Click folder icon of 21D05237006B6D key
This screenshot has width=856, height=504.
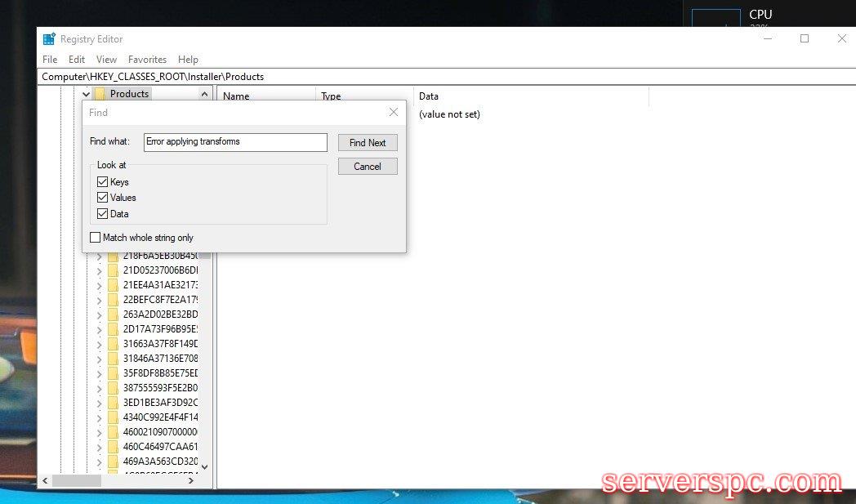click(x=113, y=270)
